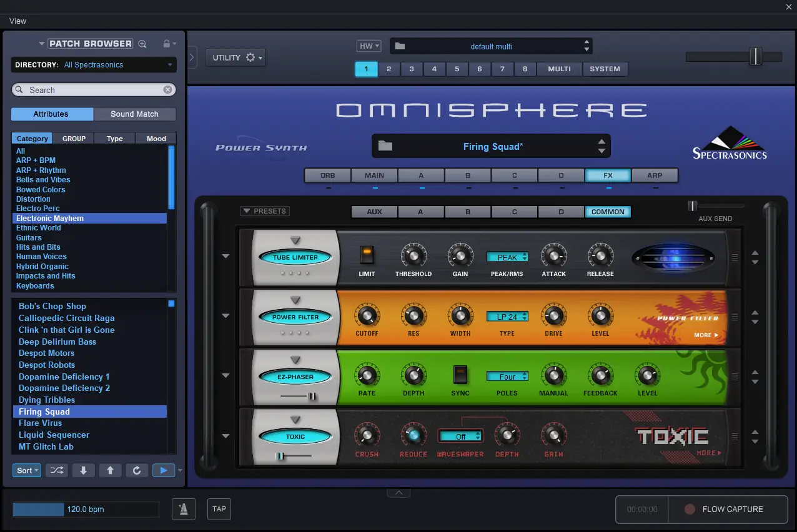
Task: Click MORE on the Power Filter
Action: [706, 335]
